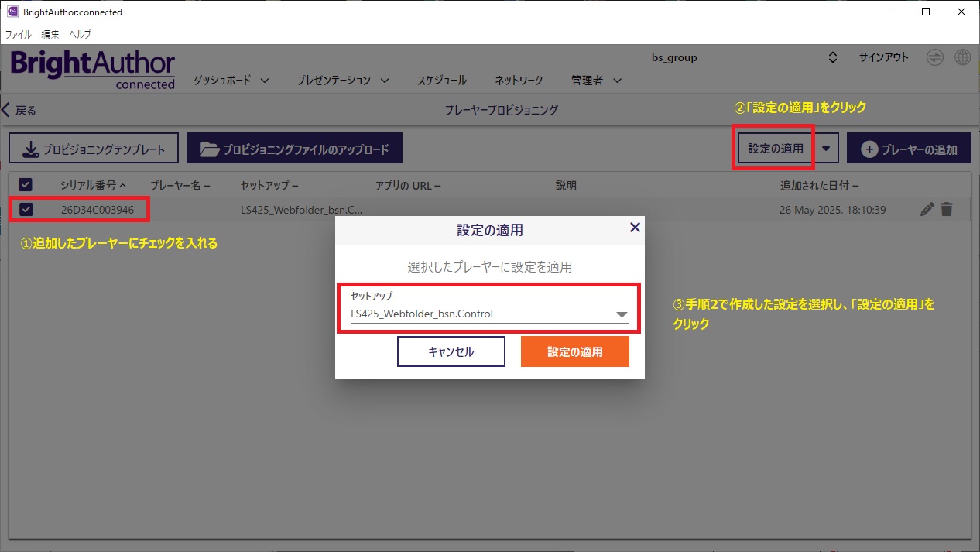Click the プロビジョニングテンプレート button
Screen dimensions: 980x552
click(94, 149)
